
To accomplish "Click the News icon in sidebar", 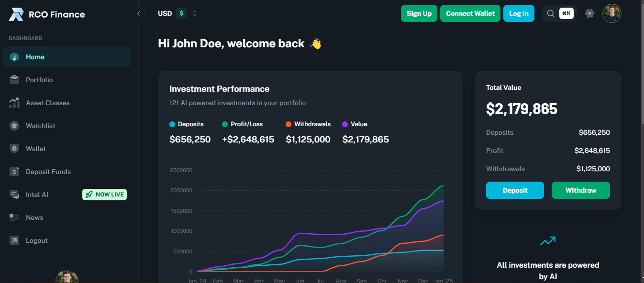I will [x=14, y=218].
